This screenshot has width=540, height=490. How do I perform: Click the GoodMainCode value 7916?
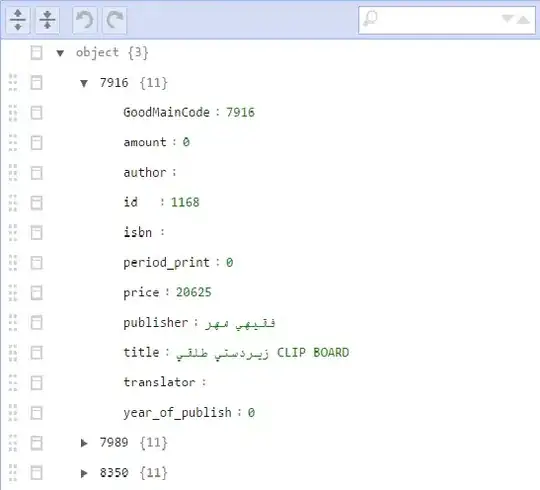click(x=240, y=112)
